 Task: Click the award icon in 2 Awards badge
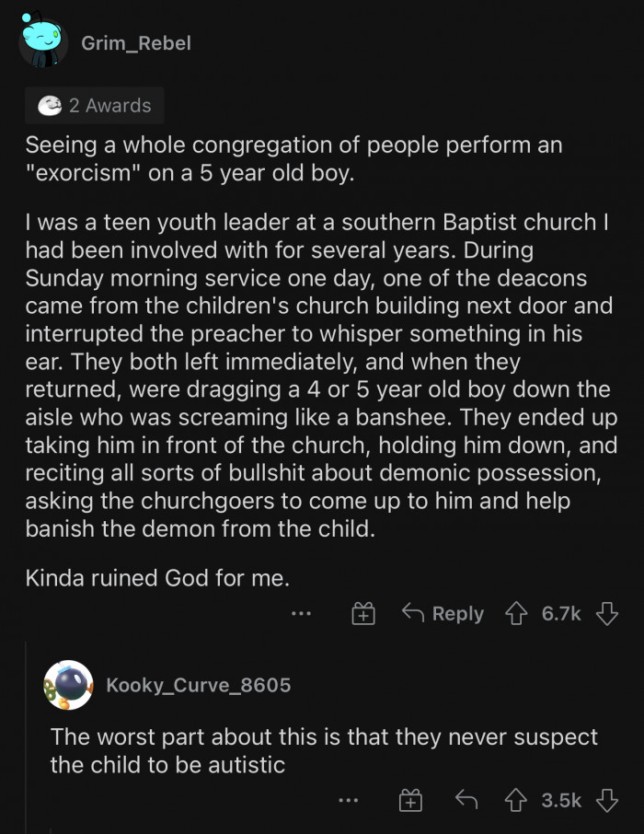pyautogui.click(x=50, y=106)
